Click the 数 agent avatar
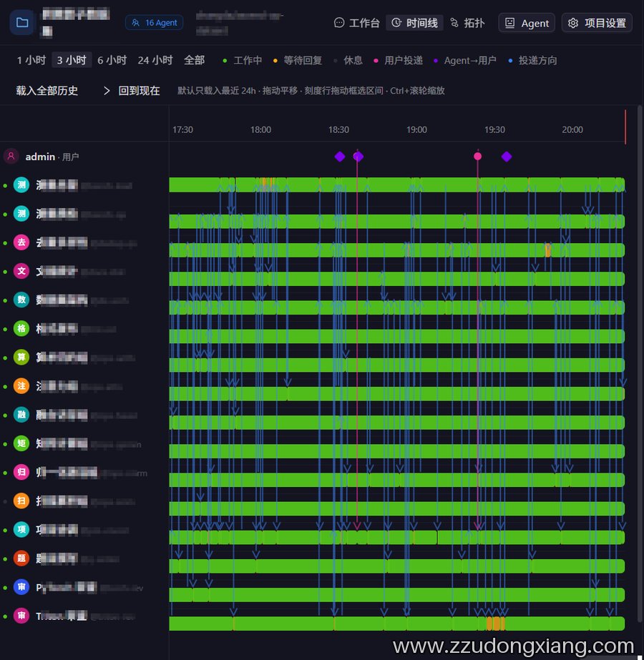This screenshot has width=644, height=660. pyautogui.click(x=21, y=300)
